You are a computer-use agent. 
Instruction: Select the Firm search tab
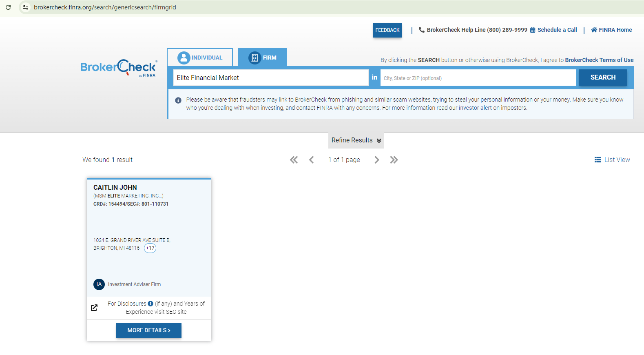tap(263, 58)
